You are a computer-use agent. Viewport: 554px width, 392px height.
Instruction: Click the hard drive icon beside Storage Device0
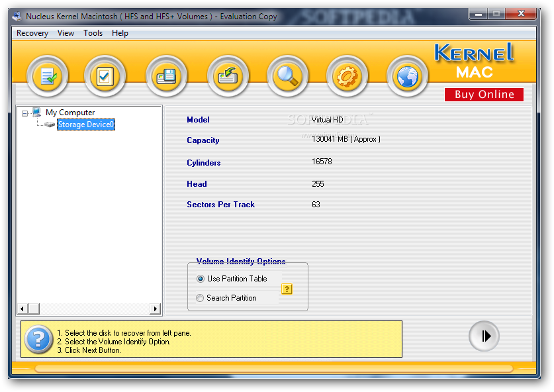[x=50, y=124]
